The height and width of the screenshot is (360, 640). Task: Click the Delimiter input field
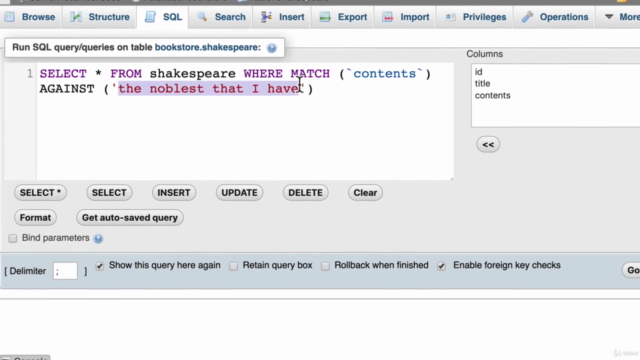coord(65,271)
